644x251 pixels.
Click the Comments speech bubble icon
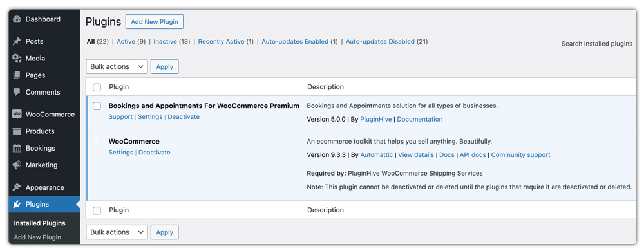click(x=17, y=92)
